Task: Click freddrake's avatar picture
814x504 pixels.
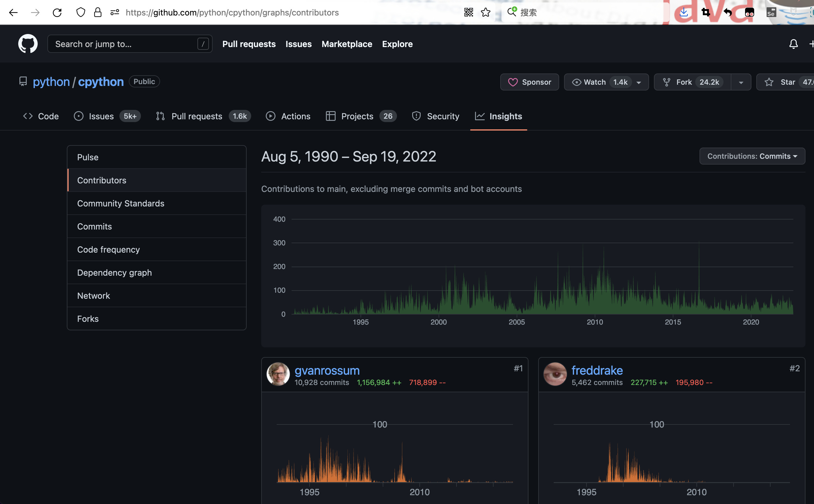Action: point(555,374)
